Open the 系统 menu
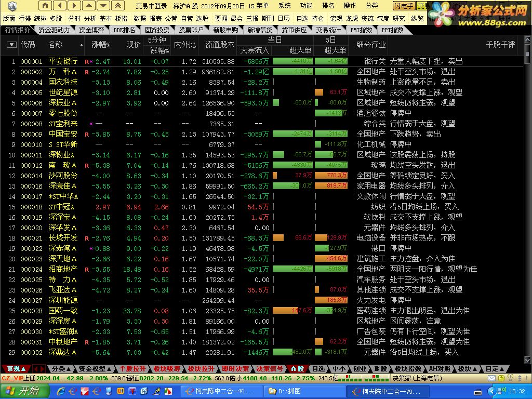This screenshot has width=532, height=399. pos(284,6)
